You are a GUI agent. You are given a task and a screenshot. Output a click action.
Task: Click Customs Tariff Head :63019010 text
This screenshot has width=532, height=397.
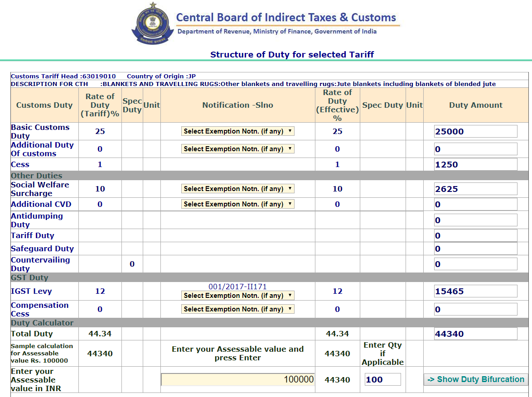pos(63,77)
